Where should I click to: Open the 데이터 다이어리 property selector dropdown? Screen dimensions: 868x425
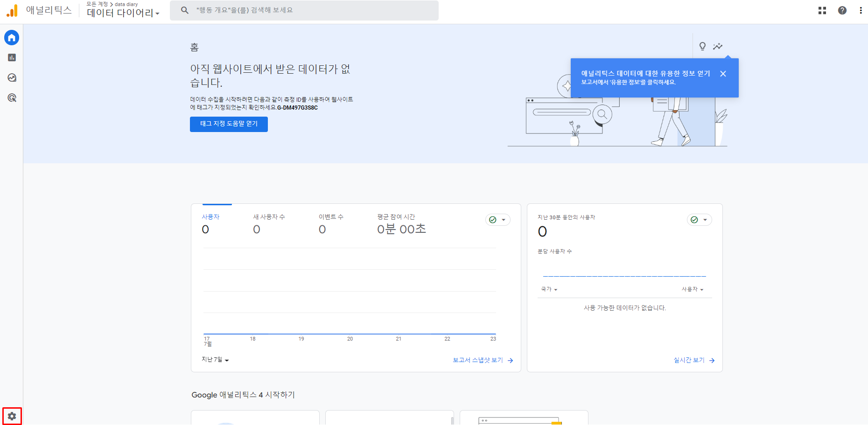pyautogui.click(x=123, y=13)
